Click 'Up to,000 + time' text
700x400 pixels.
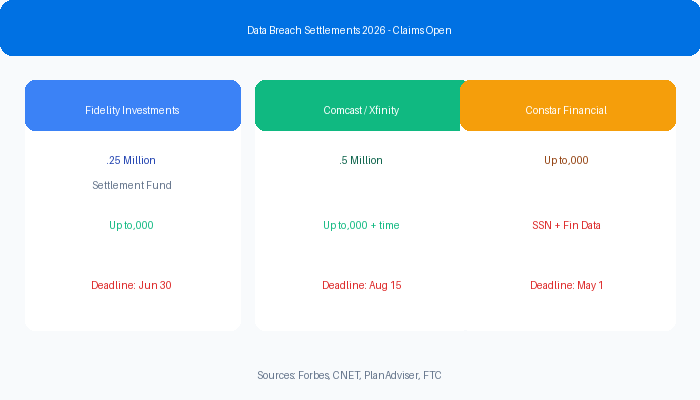point(361,225)
